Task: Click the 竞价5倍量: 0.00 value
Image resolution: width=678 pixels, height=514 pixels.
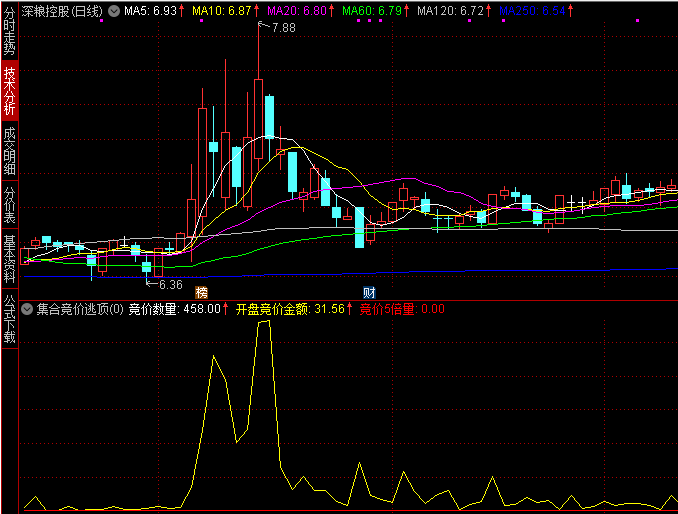Action: pyautogui.click(x=402, y=309)
